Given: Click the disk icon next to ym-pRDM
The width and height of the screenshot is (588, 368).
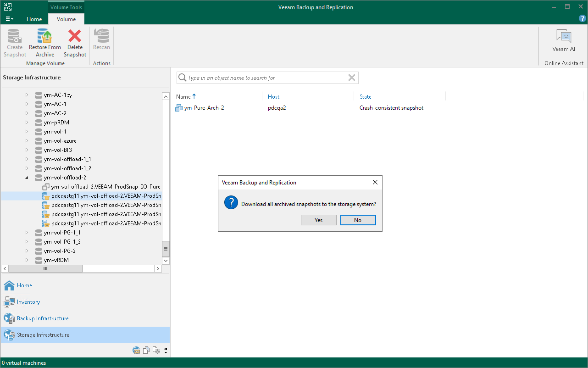Looking at the screenshot, I should click(39, 123).
